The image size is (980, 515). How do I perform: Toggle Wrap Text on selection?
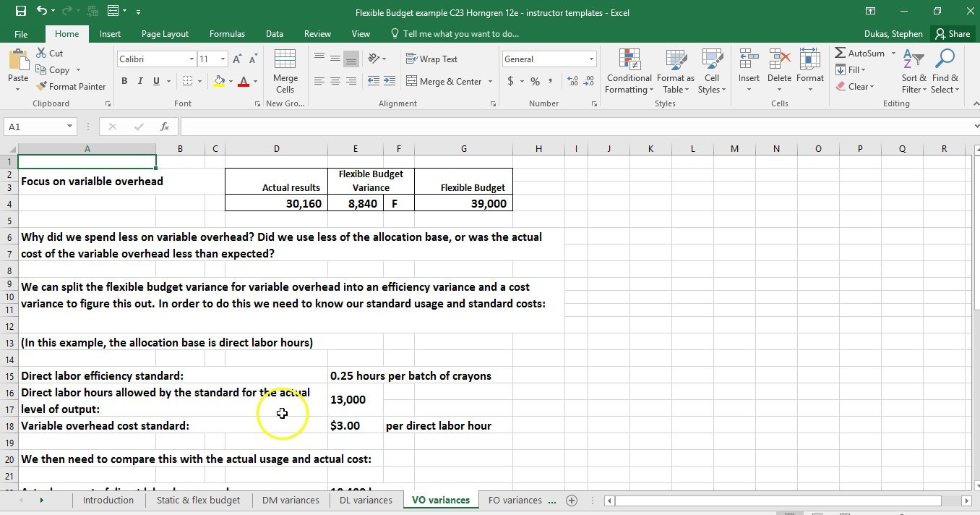click(431, 59)
